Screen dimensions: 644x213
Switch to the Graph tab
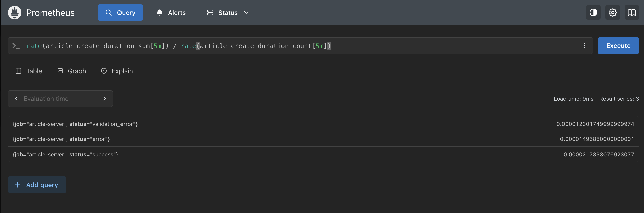click(72, 71)
